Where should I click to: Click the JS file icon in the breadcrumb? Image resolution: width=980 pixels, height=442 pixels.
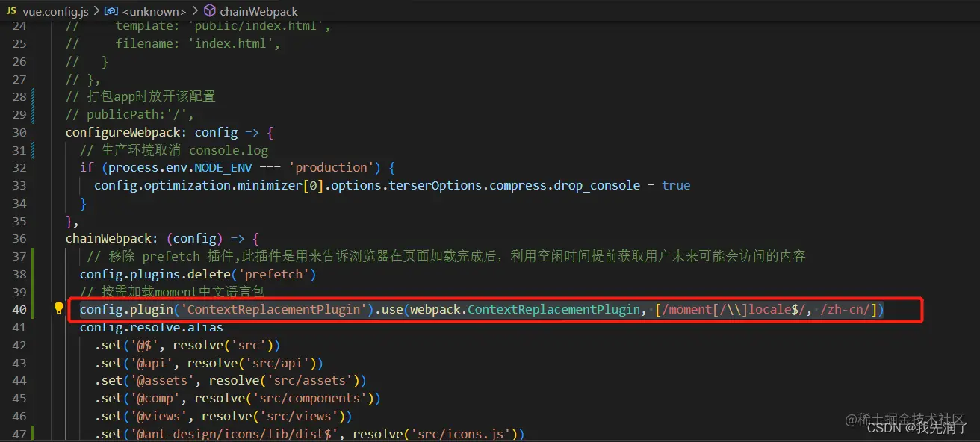11,11
